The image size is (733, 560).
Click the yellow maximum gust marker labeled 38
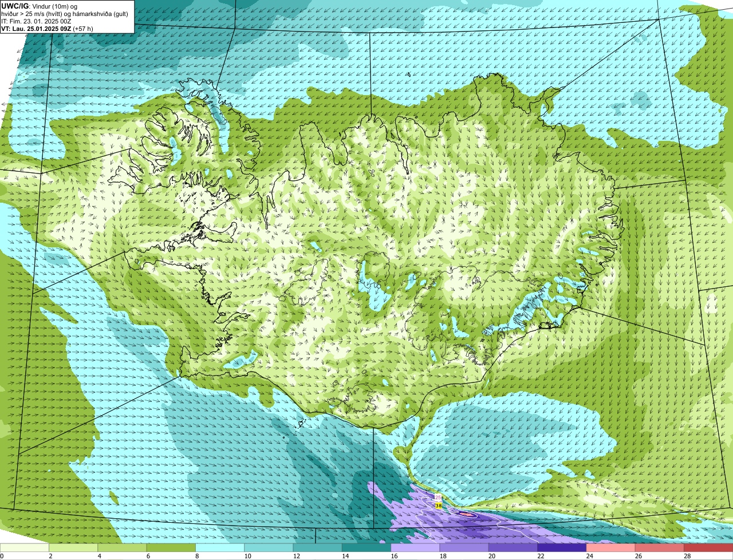tap(438, 506)
